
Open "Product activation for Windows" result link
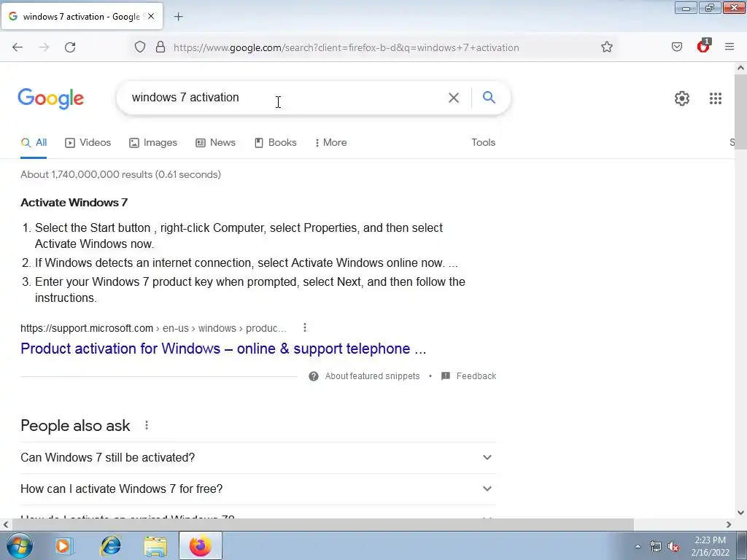click(223, 349)
